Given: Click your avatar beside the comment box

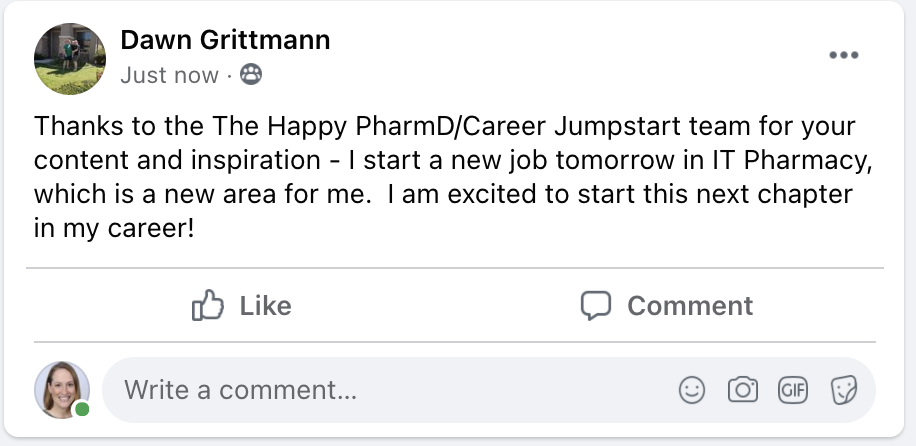Looking at the screenshot, I should click(x=62, y=388).
